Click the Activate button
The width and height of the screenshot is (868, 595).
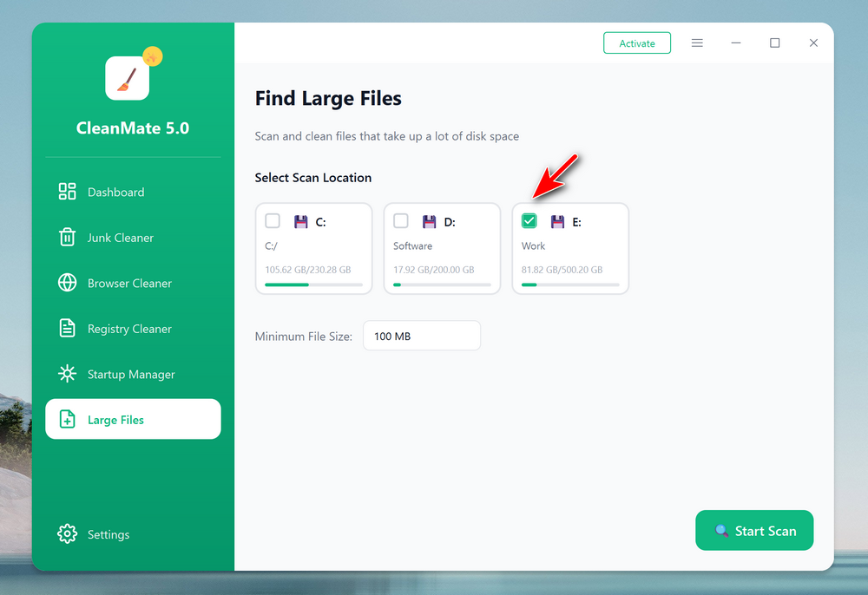(x=637, y=43)
